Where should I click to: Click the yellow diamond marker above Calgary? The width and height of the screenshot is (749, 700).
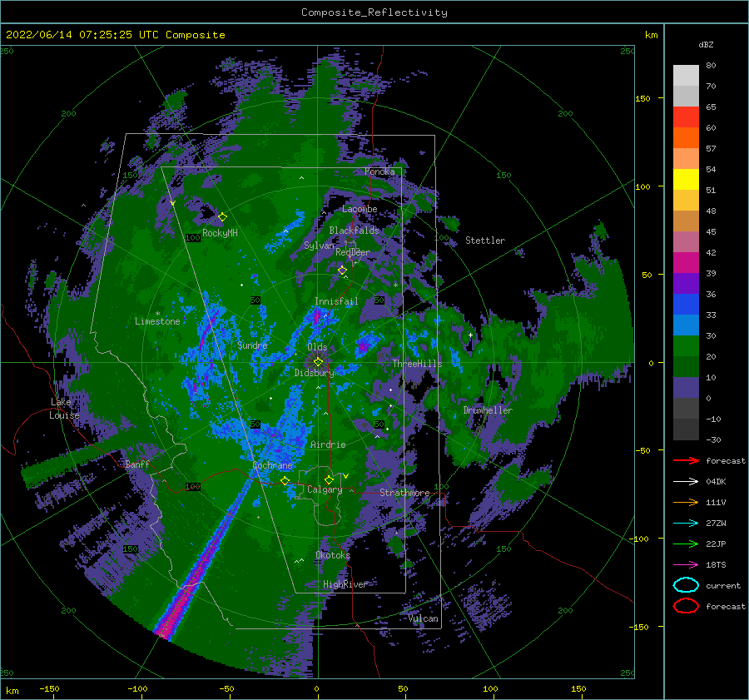click(x=329, y=479)
